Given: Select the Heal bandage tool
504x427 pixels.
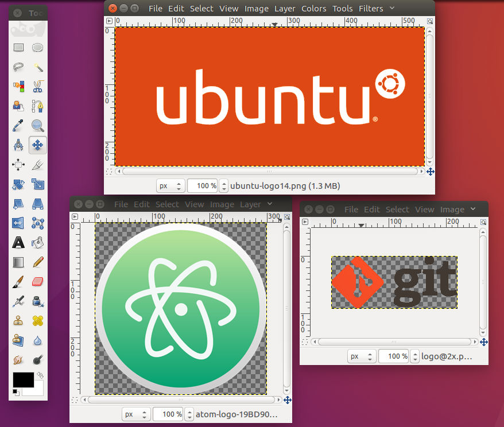Looking at the screenshot, I should (38, 321).
